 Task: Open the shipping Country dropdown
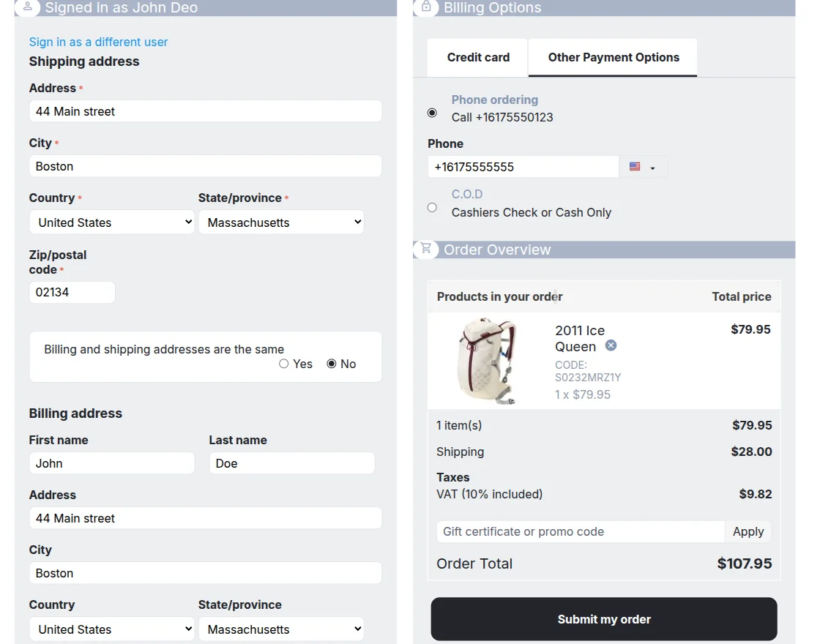(111, 222)
